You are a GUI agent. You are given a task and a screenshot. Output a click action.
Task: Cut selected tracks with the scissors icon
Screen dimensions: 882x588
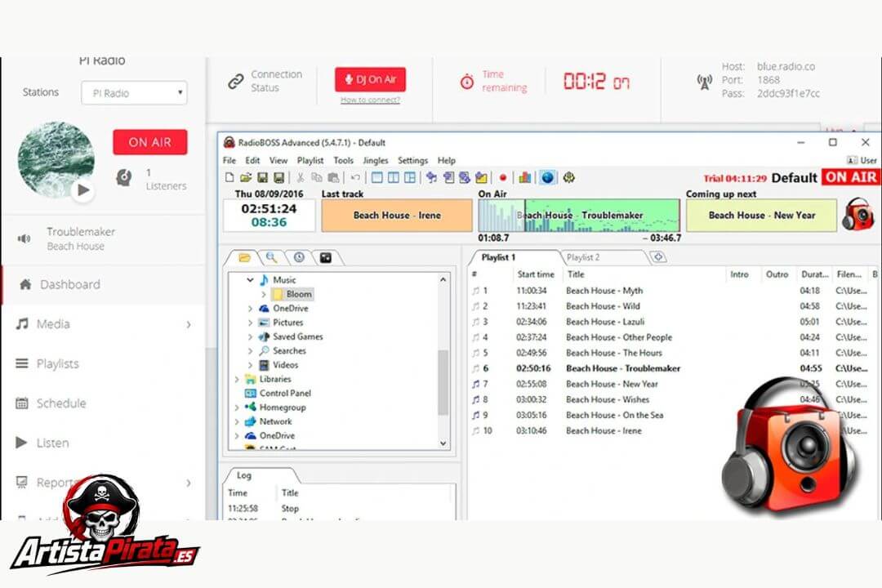(301, 178)
